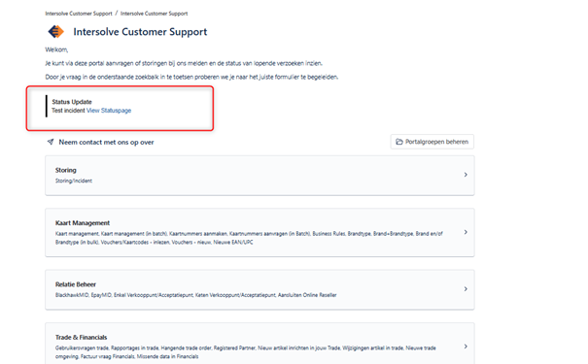Click the Intersolve Customer Support page heading
This screenshot has width=588, height=364.
(140, 32)
